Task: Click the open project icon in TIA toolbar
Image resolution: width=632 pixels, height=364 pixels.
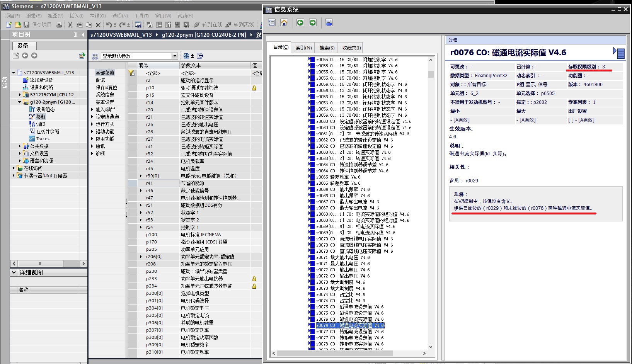Action: 18,24
